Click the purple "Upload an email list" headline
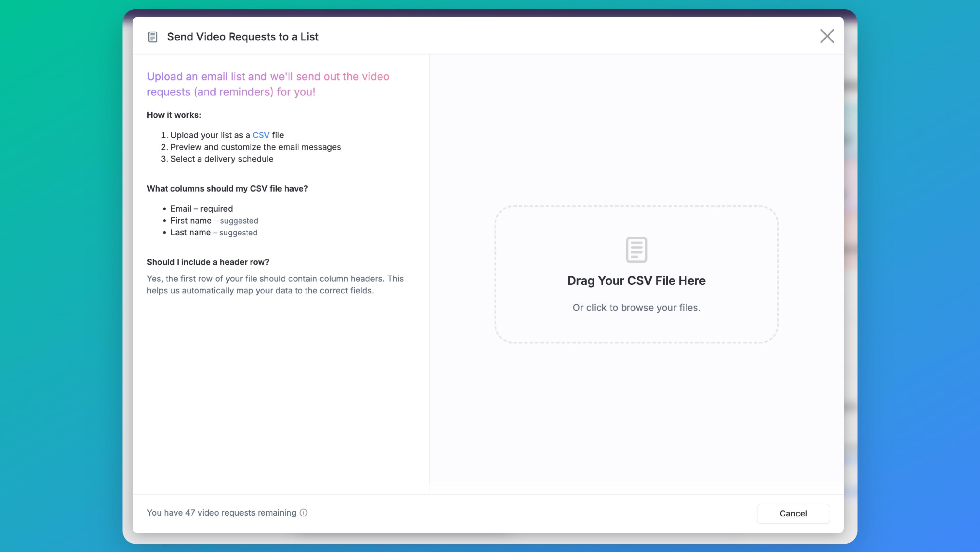 coord(268,84)
